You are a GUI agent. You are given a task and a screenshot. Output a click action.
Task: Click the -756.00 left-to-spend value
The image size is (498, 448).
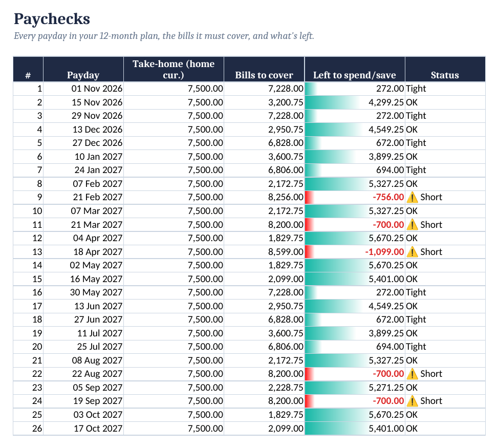click(x=388, y=197)
